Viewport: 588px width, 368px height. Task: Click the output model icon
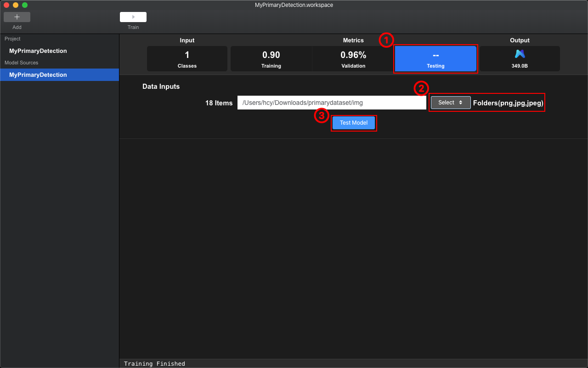pos(520,54)
